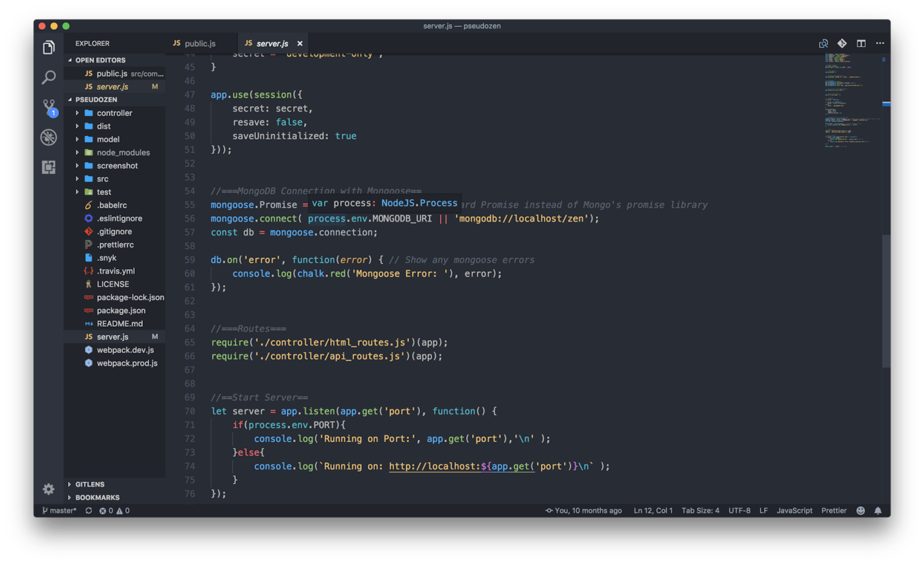Expand the controller folder

pyautogui.click(x=77, y=113)
